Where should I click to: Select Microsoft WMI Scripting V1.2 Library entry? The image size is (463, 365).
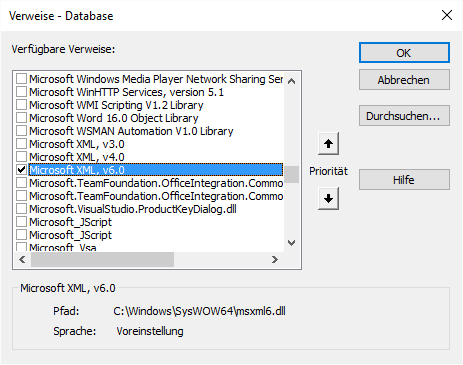tap(116, 105)
